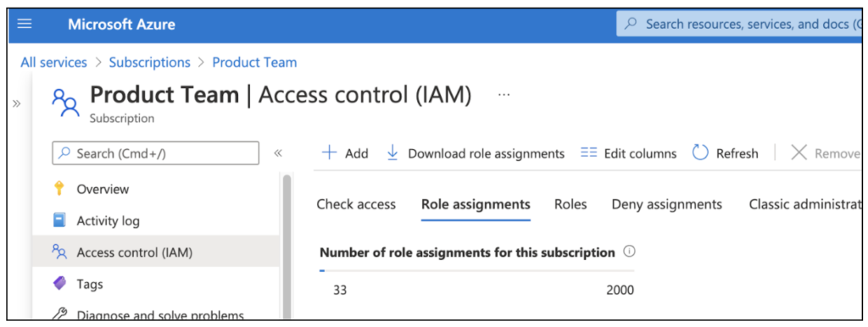Image resolution: width=868 pixels, height=327 pixels.
Task: Click the Product Team breadcrumb link
Action: (x=254, y=63)
